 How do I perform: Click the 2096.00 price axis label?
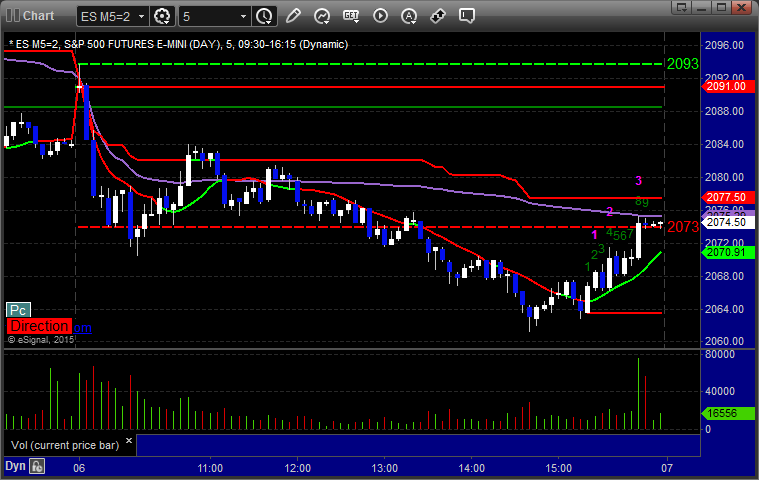[x=725, y=45]
